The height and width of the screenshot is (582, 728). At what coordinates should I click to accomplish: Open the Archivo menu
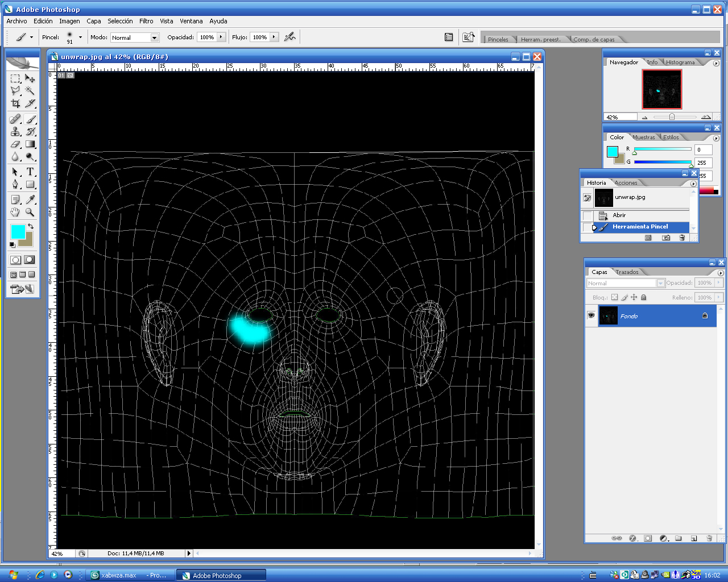16,21
